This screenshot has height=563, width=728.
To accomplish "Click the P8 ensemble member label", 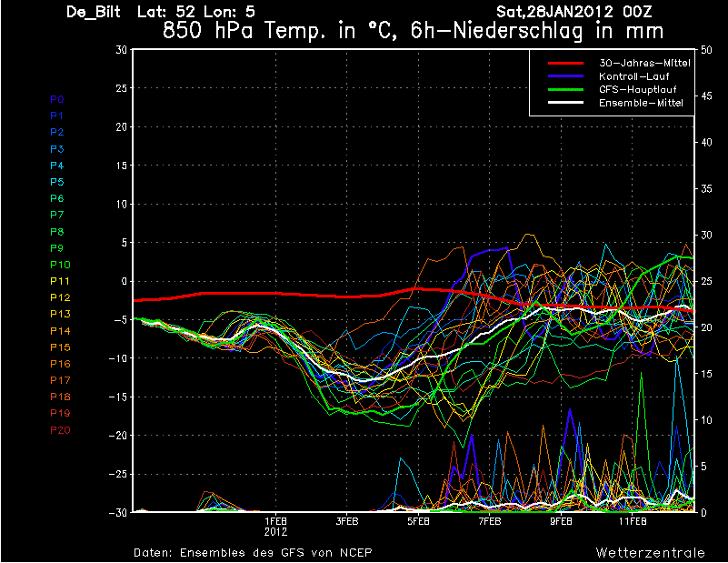I will [x=57, y=232].
